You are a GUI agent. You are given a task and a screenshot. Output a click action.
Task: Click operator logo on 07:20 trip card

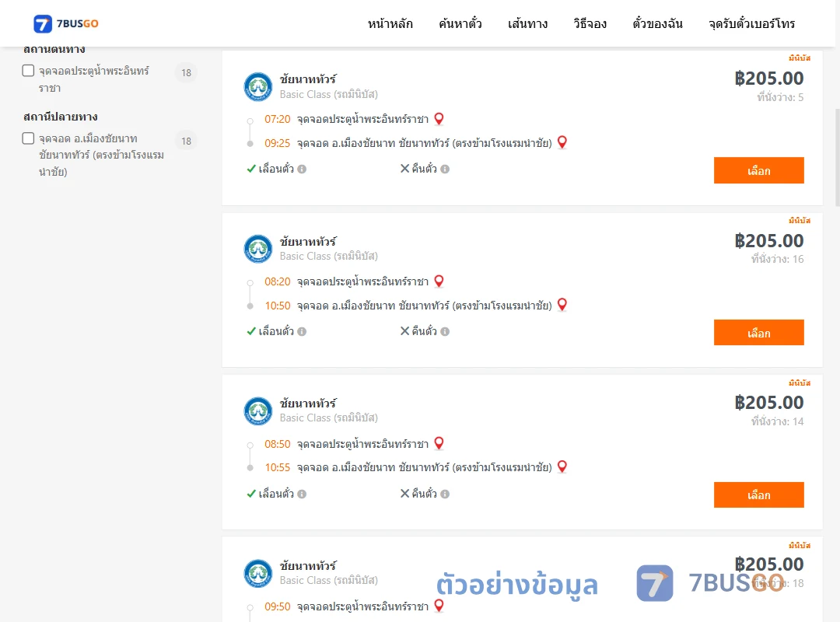coord(258,86)
